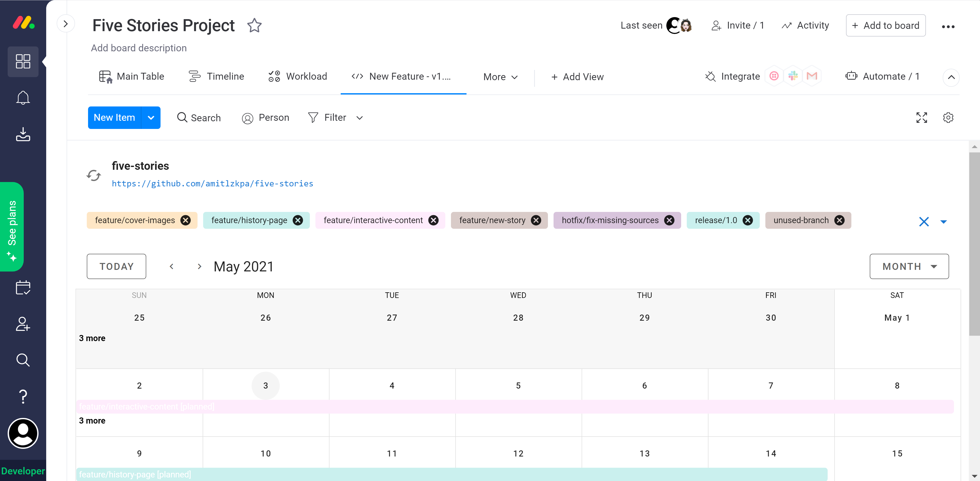
Task: Remove the feature/cover-images branch chip
Action: pos(186,220)
